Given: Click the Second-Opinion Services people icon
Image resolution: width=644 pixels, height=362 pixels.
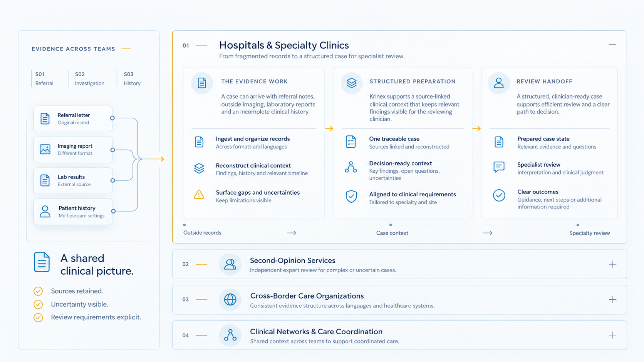Looking at the screenshot, I should [230, 264].
